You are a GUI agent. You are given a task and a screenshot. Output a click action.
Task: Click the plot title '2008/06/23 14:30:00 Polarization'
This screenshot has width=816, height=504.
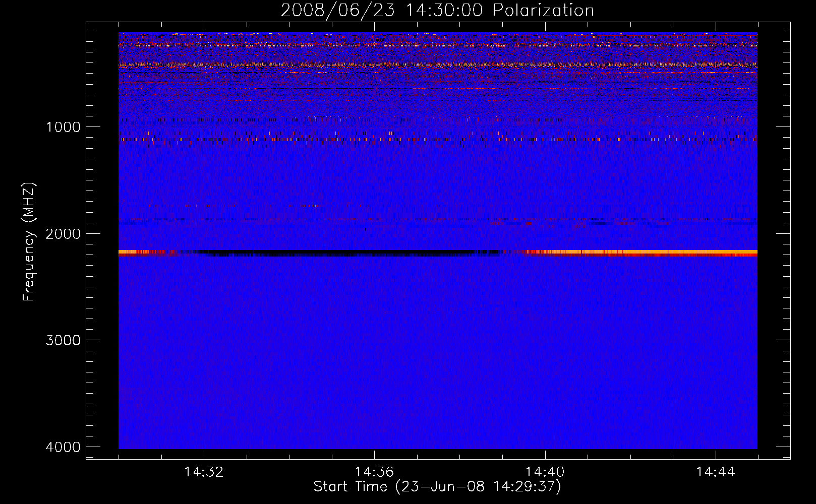tap(437, 11)
